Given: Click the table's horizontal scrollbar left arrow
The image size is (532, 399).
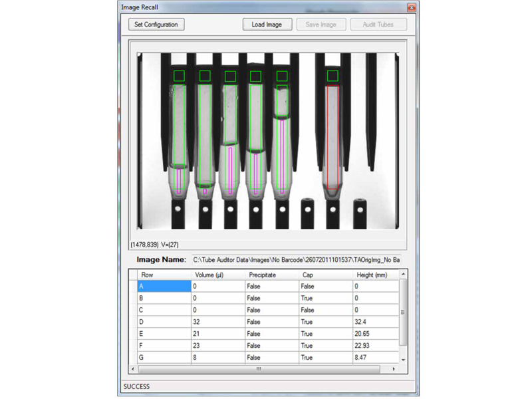Looking at the screenshot, I should pos(133,368).
